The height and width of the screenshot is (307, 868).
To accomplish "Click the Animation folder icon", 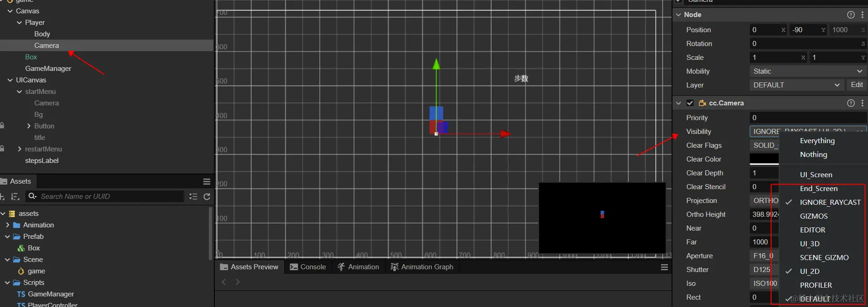I will [x=17, y=225].
